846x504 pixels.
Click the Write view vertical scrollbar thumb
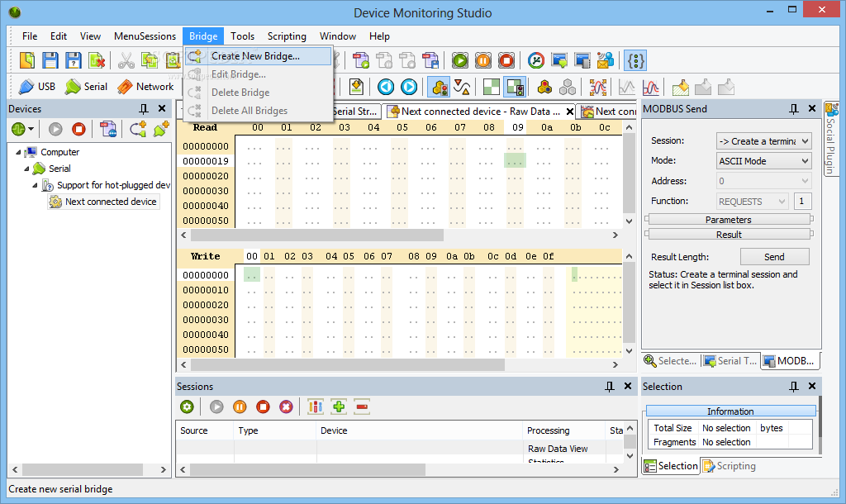629,304
